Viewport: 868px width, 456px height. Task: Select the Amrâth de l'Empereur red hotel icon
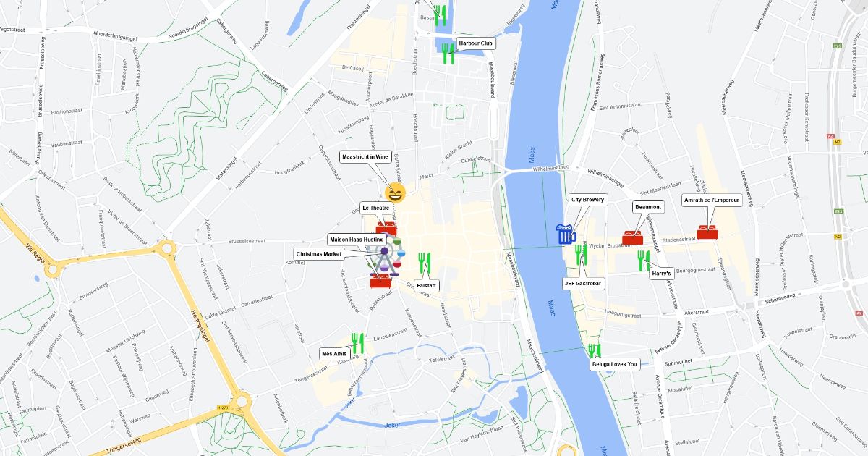(707, 232)
